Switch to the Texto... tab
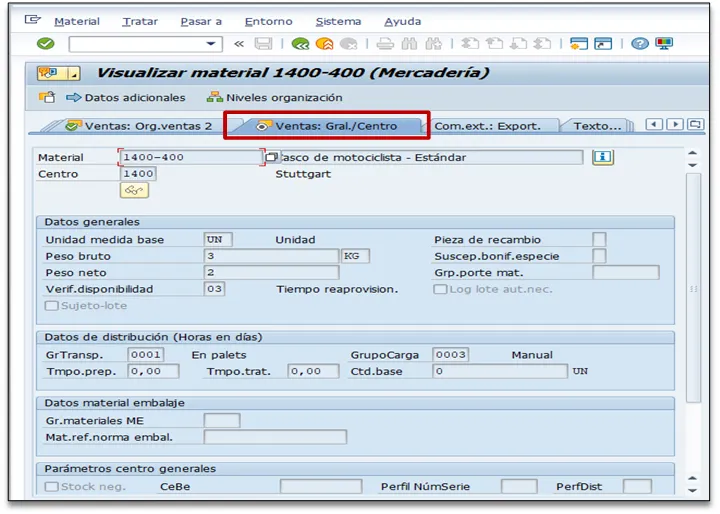Viewport: 720px width, 514px height. click(597, 126)
